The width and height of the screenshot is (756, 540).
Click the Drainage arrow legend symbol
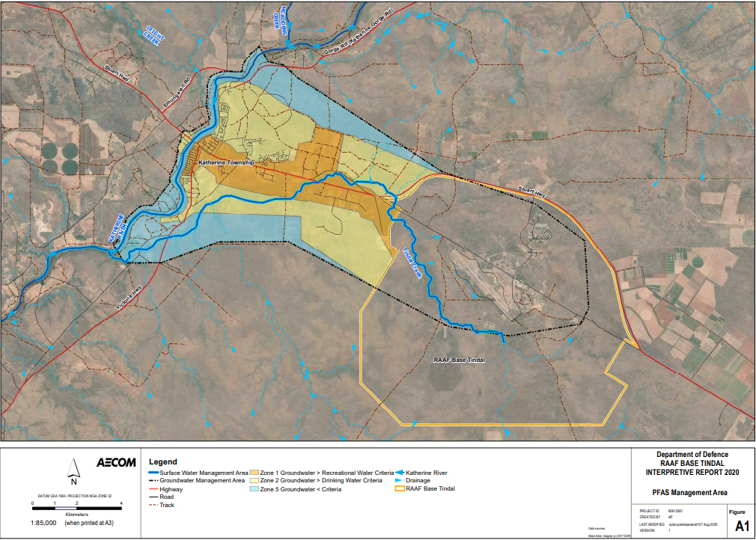(399, 480)
